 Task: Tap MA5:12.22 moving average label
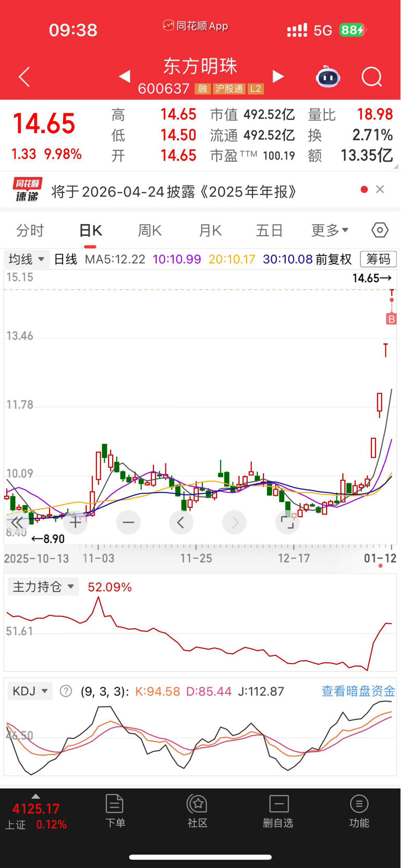[x=115, y=259]
